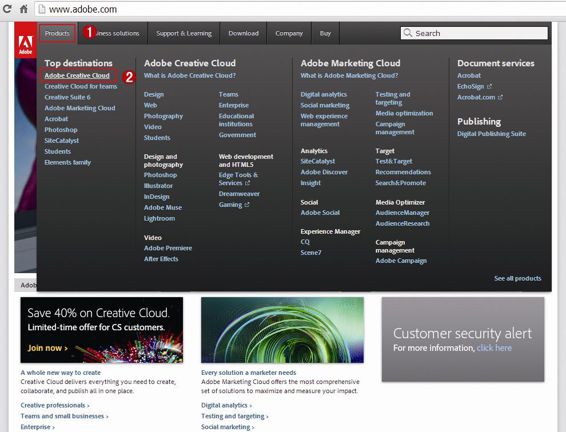Click the browser home icon
Screen dimensions: 566x432
coord(24,9)
